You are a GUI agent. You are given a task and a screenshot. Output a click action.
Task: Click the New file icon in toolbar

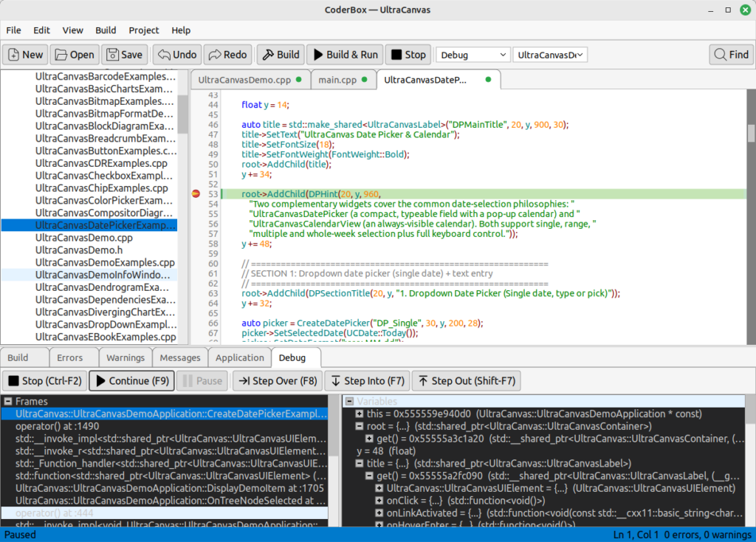click(x=13, y=55)
